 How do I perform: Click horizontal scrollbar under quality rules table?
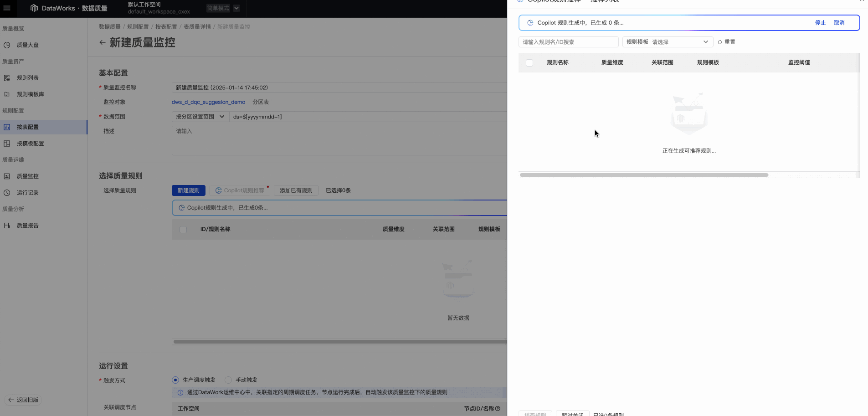[340, 342]
